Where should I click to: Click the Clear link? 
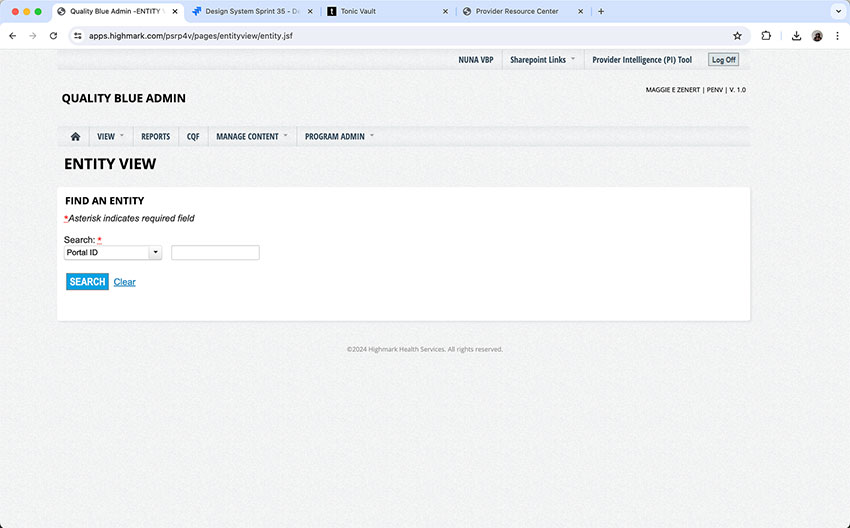(124, 282)
